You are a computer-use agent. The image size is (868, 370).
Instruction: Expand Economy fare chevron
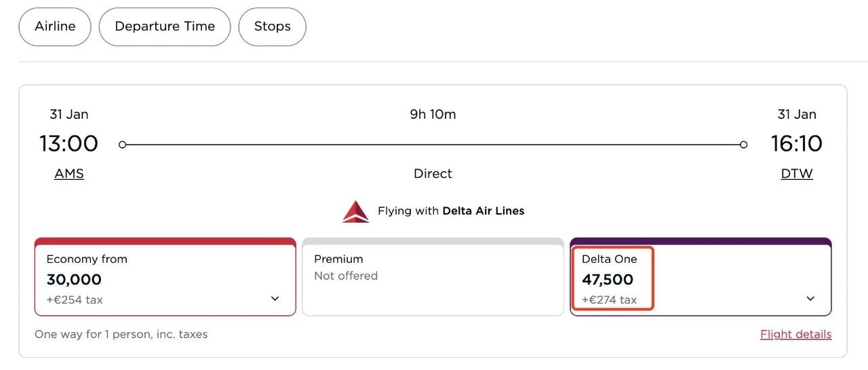275,299
